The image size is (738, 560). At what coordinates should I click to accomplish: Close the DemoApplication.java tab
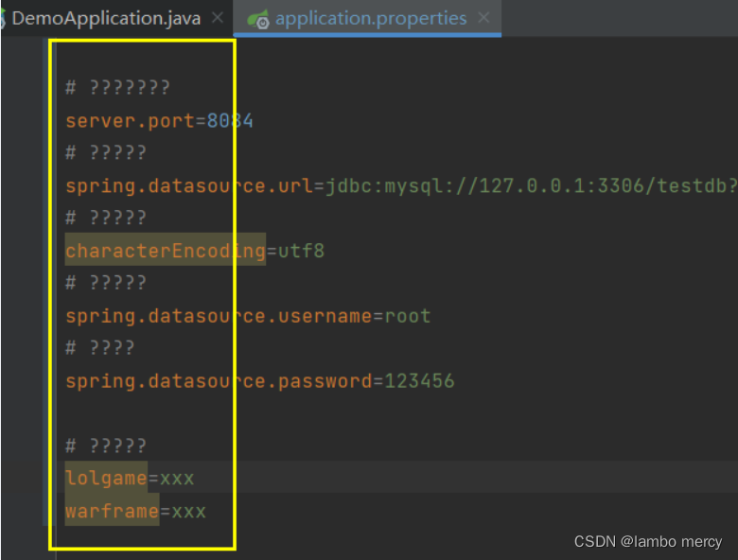pyautogui.click(x=218, y=18)
